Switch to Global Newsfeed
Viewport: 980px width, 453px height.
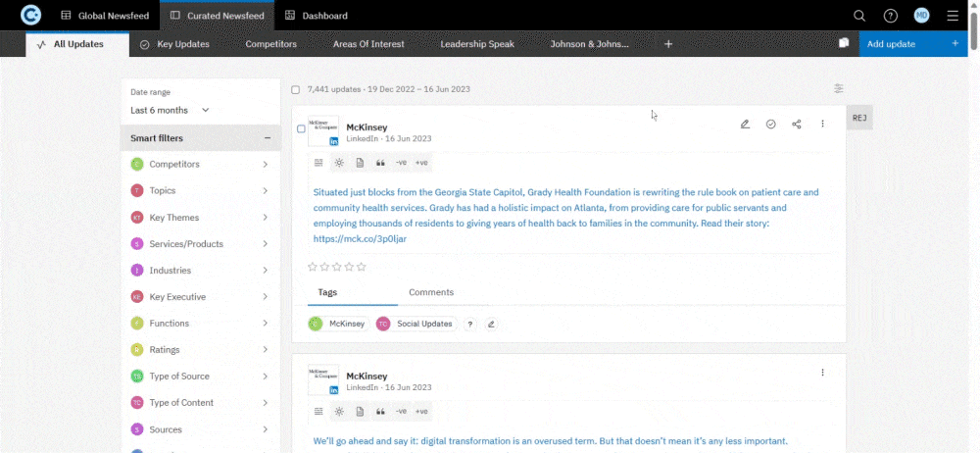tap(104, 16)
